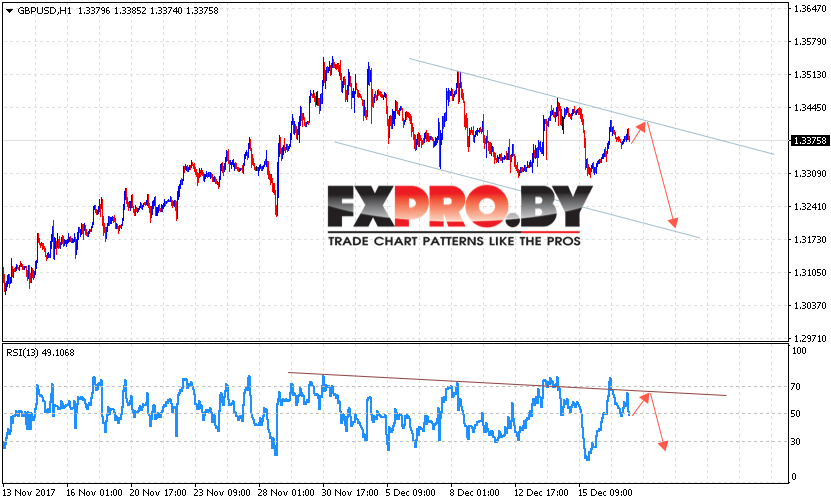Select the 1.31730 price axis label
Viewport: 831px width, 504px height.
pyautogui.click(x=809, y=240)
